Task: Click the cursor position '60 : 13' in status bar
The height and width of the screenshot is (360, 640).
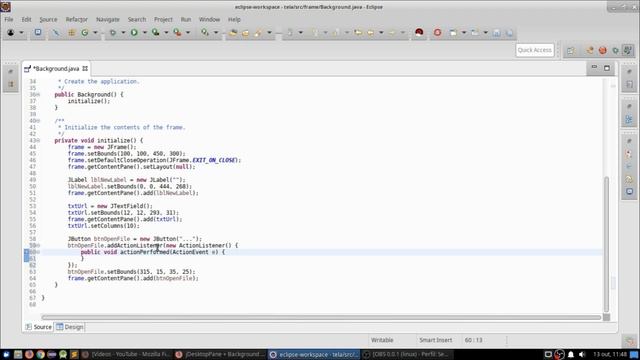Action: (473, 340)
